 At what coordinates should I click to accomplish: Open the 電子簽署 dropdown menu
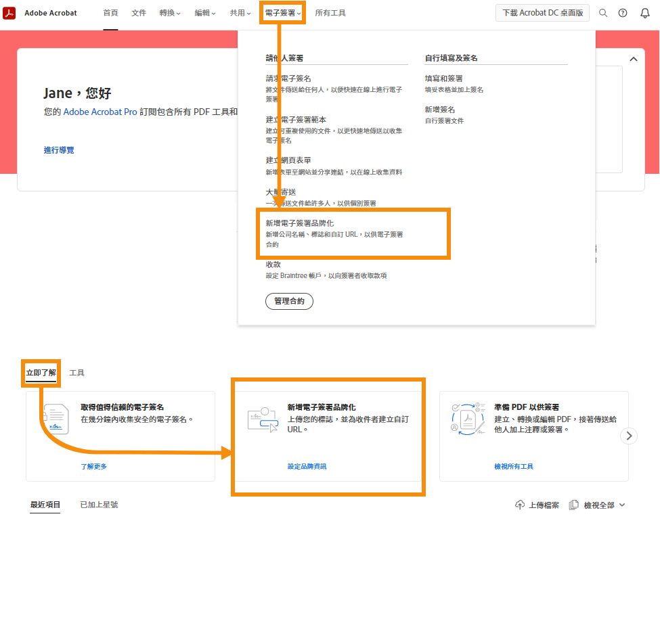(283, 13)
